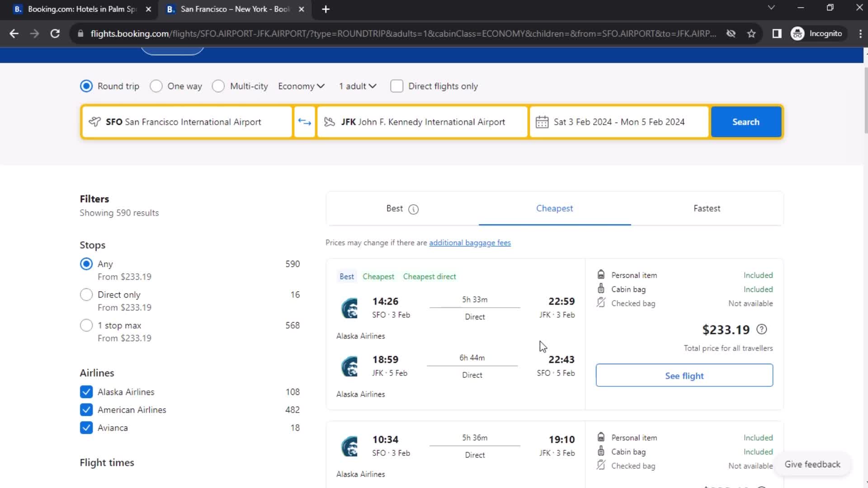
Task: Click See flight button for $233.19
Action: coord(685,375)
